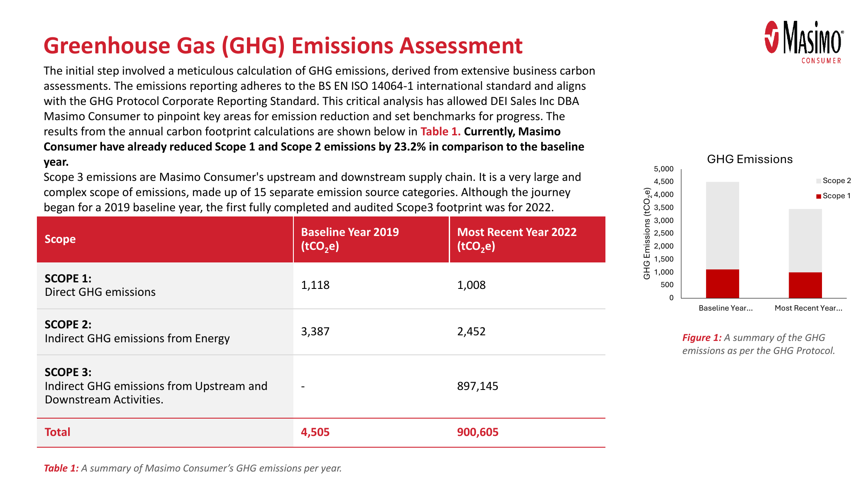The image size is (868, 488).
Task: Select the 'SCOPE 1:' row label
Action: (68, 278)
